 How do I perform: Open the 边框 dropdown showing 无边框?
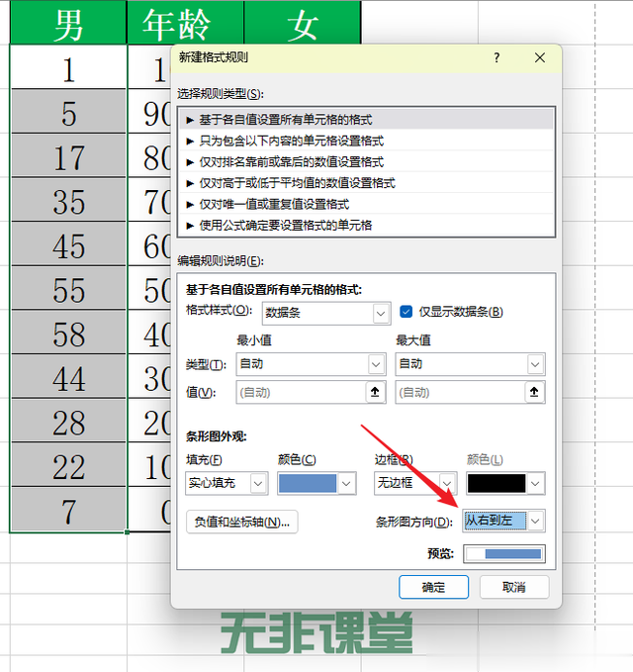point(415,483)
